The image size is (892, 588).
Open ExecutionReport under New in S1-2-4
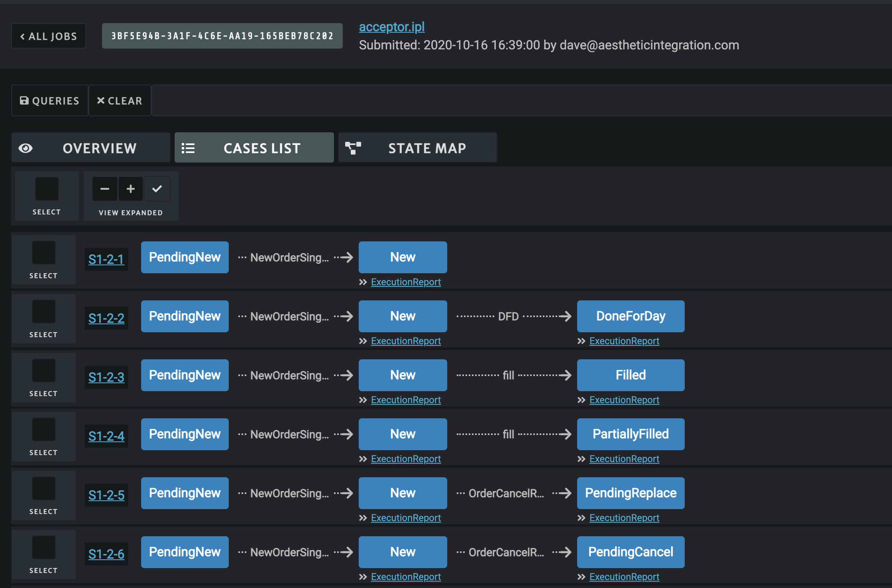point(406,459)
